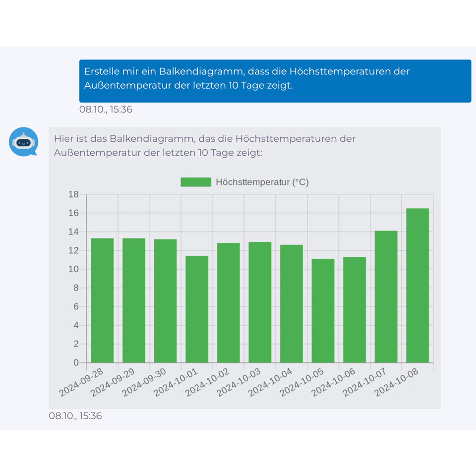
Task: Click the Höchsttemperatur (°C) legend label
Action: (262, 182)
